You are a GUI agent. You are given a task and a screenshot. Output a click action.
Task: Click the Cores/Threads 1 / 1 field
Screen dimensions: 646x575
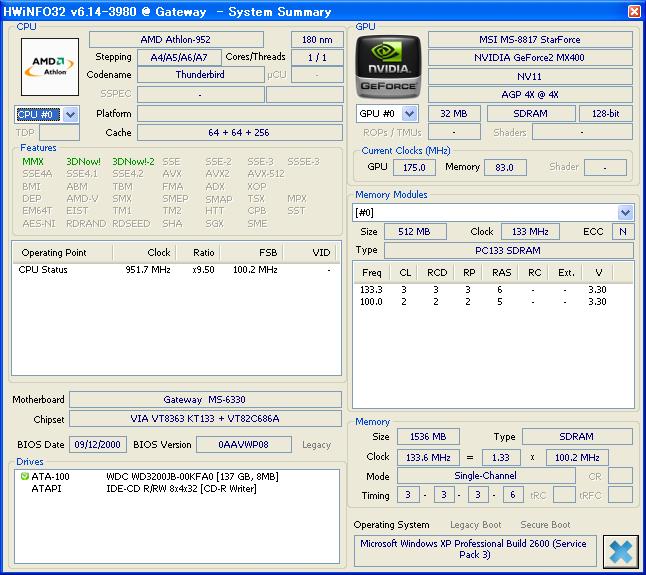(x=317, y=57)
